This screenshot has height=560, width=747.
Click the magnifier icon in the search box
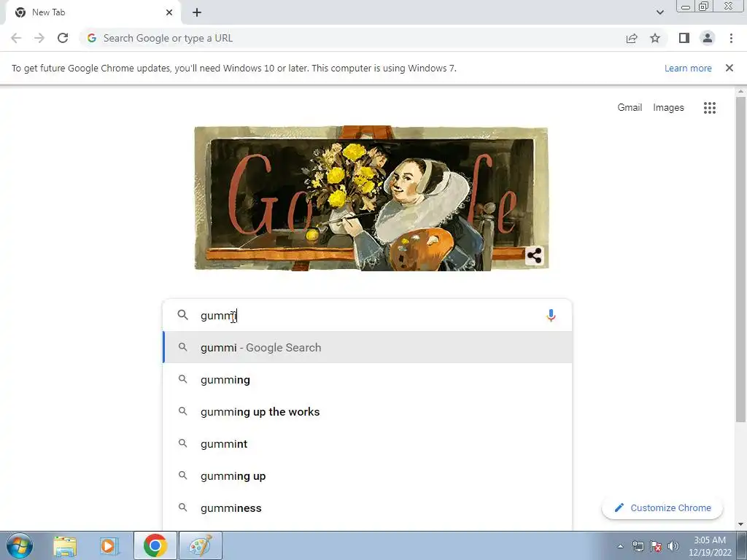coord(183,315)
